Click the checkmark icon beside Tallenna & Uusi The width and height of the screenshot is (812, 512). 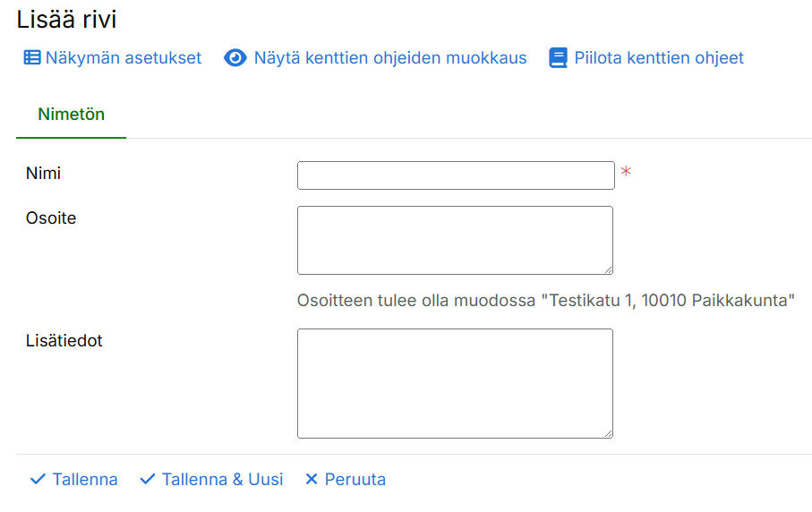[148, 480]
